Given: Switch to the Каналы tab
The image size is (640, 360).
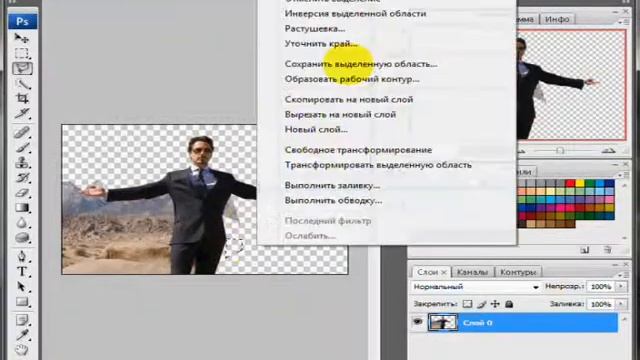Looking at the screenshot, I should point(472,272).
